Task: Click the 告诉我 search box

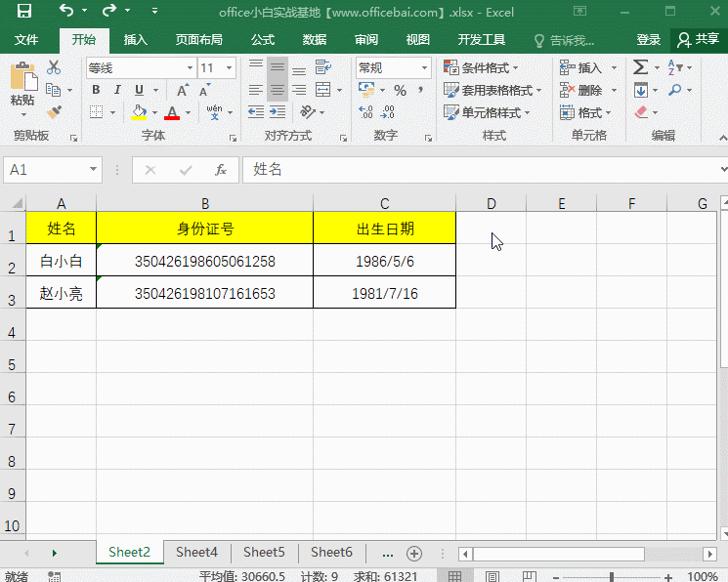Action: [x=565, y=41]
